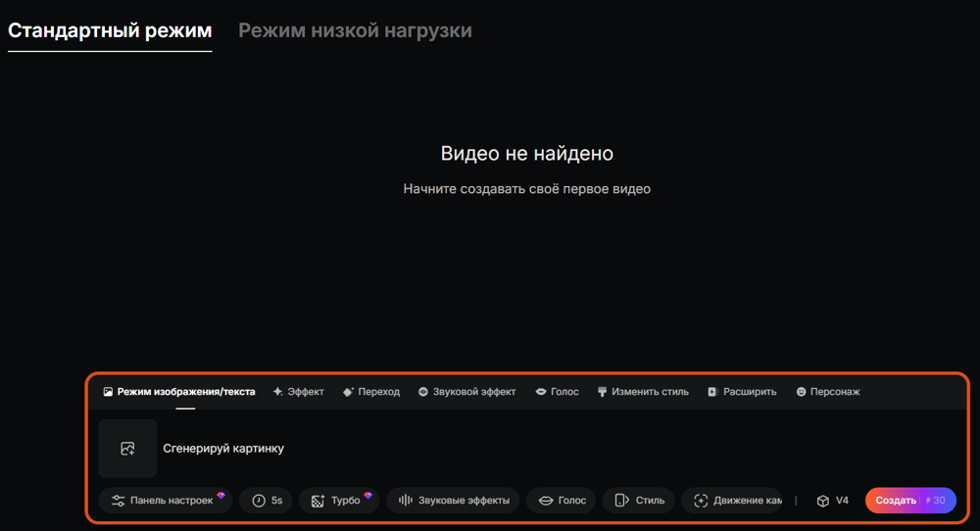Select the Transition (Переход) mode

(371, 392)
